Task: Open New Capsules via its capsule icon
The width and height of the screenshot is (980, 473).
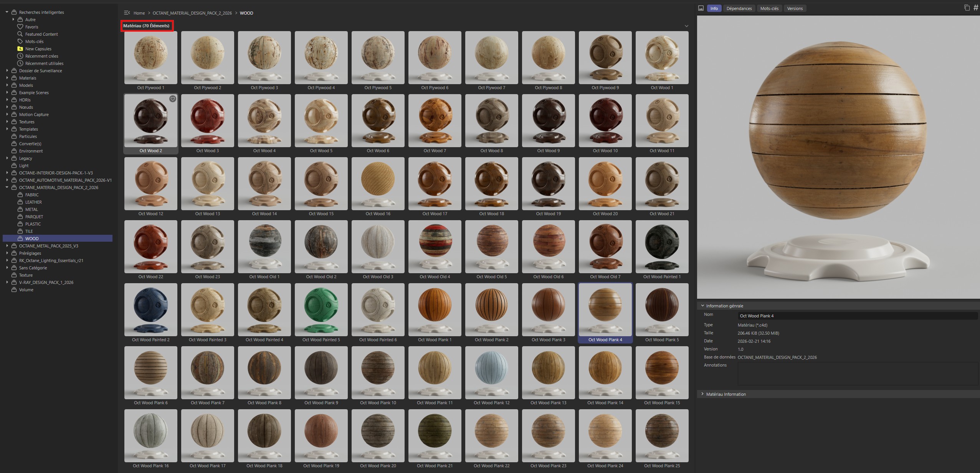Action: coord(20,48)
